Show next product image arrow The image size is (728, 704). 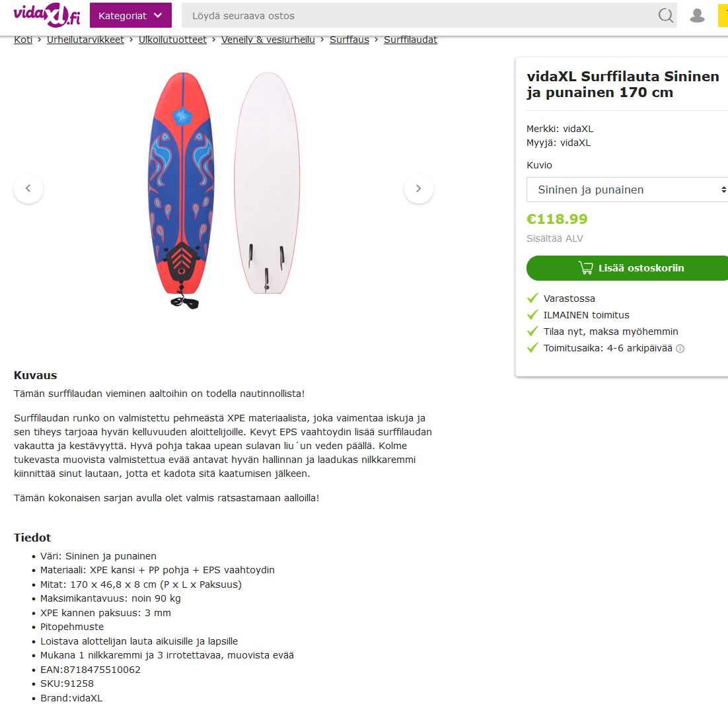click(419, 188)
